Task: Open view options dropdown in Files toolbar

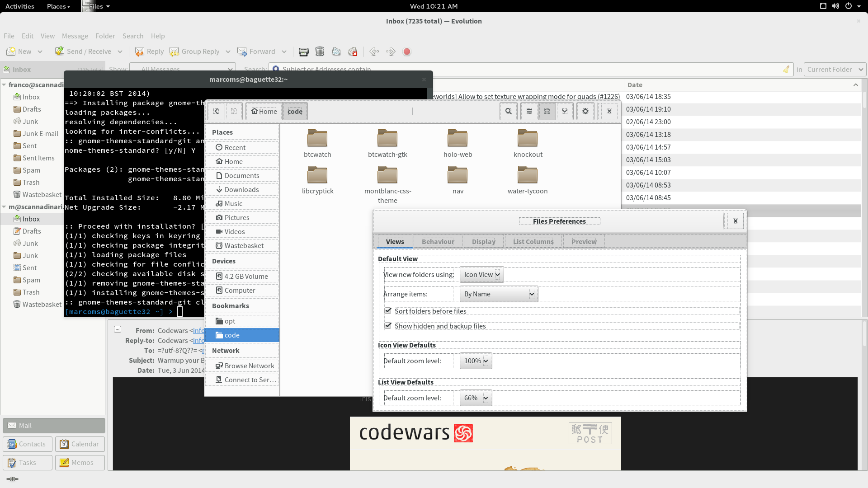Action: [565, 111]
